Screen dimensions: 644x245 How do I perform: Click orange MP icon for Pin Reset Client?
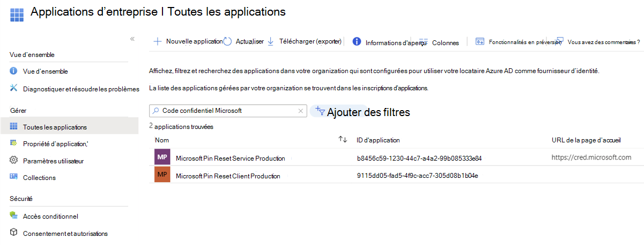162,175
